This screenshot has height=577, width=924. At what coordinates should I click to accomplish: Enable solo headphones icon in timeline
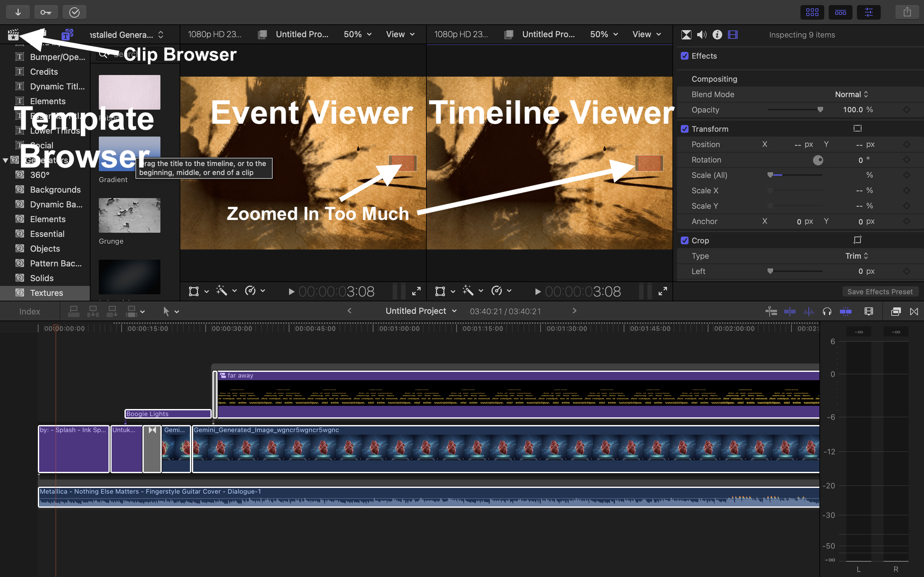[827, 312]
